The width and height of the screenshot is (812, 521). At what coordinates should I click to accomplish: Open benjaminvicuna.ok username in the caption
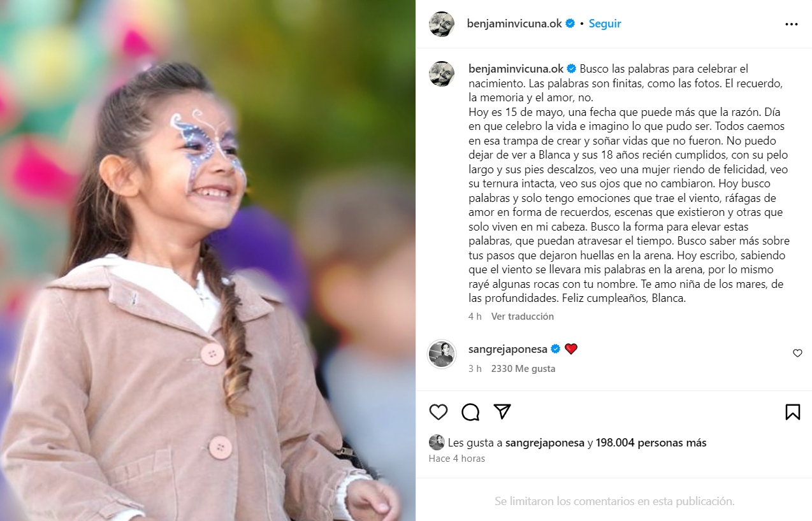coord(516,68)
